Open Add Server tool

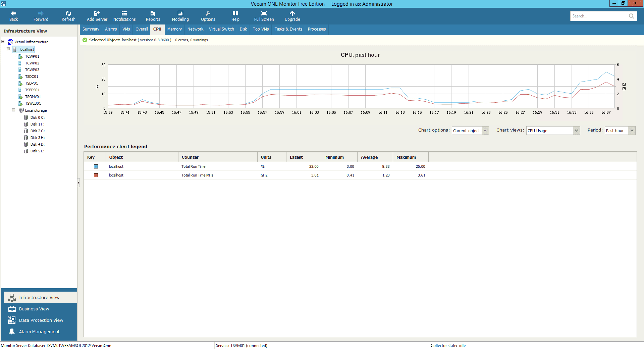[x=97, y=16]
